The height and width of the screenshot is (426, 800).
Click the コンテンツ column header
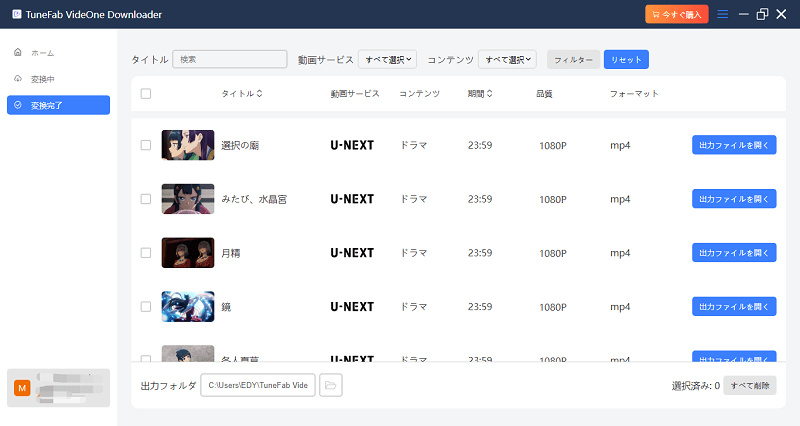point(419,93)
